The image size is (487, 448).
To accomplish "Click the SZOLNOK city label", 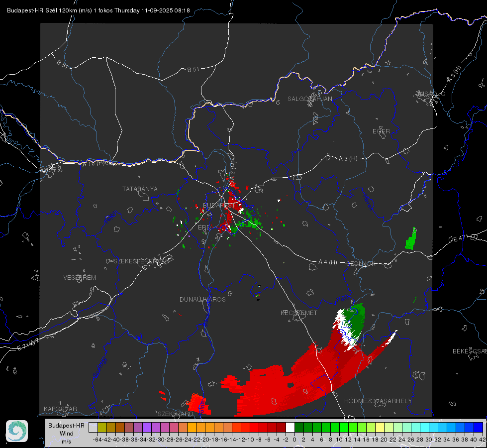I will [361, 263].
